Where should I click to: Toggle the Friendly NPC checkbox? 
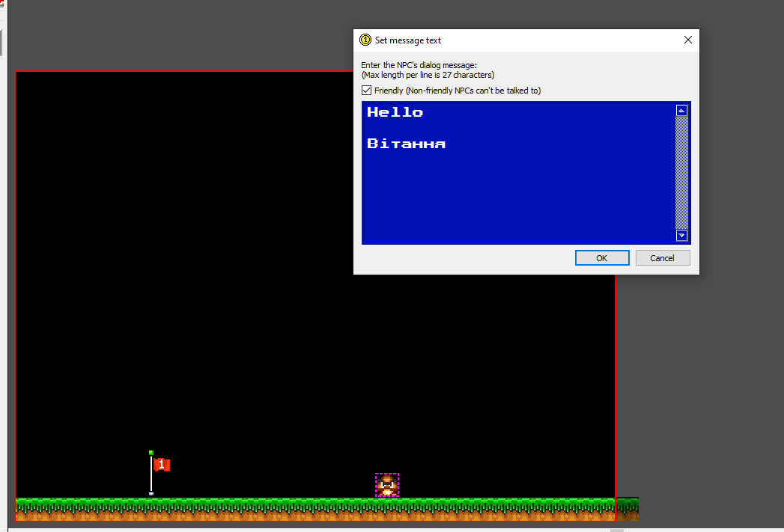(366, 91)
